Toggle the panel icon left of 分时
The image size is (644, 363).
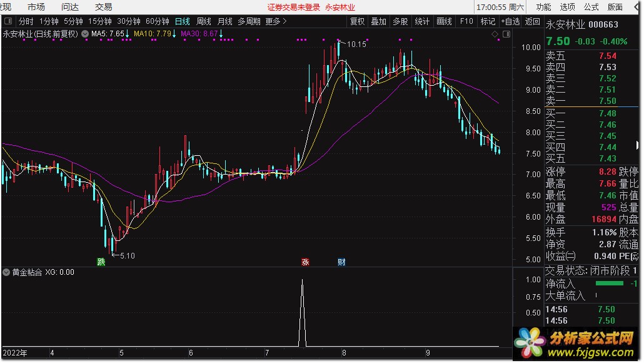[8, 21]
